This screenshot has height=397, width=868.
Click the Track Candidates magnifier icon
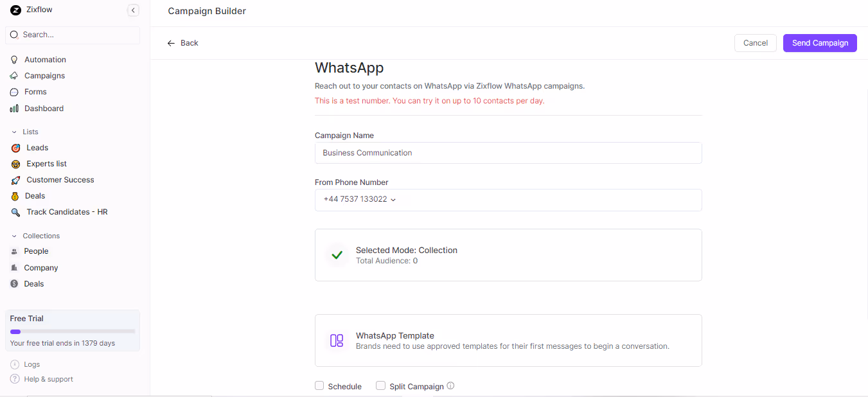(15, 212)
